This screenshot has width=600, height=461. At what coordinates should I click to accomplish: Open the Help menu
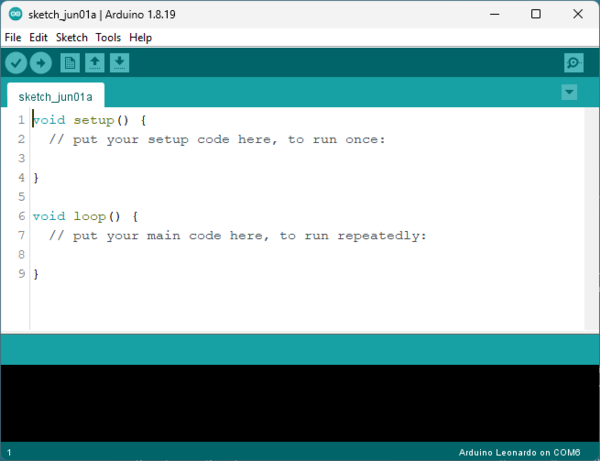(140, 37)
